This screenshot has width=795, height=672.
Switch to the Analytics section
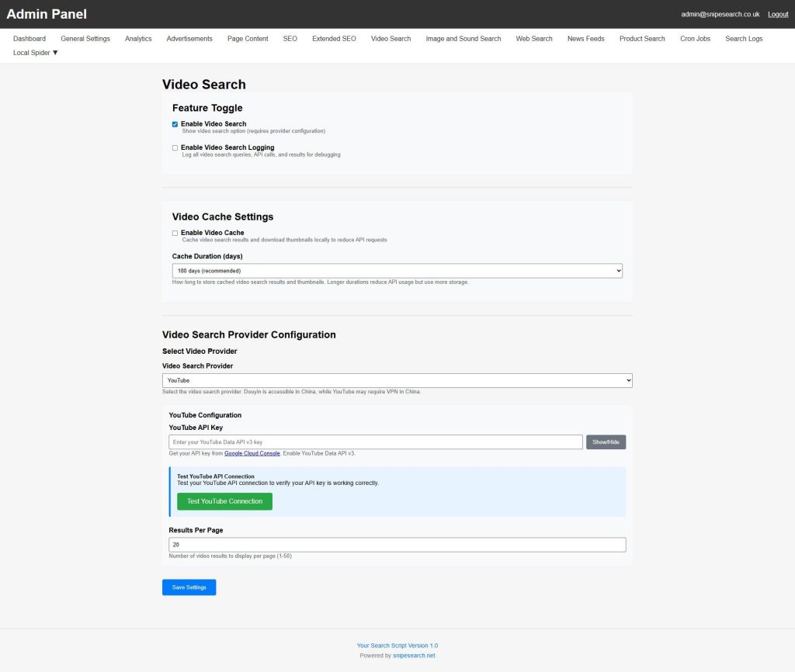[x=138, y=39]
